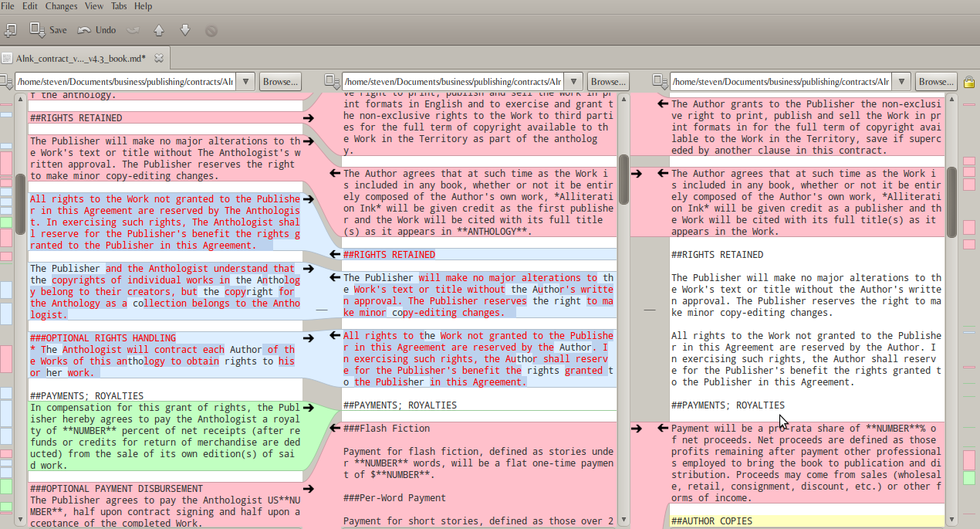Click left arrow beside middle 'All rights to the'

pyautogui.click(x=335, y=336)
